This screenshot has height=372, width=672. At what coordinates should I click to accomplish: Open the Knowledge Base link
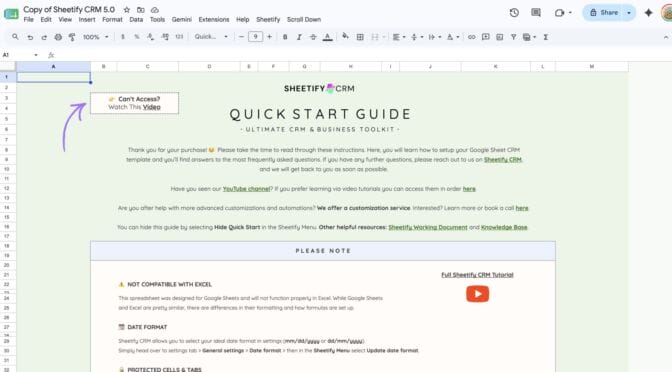point(504,227)
